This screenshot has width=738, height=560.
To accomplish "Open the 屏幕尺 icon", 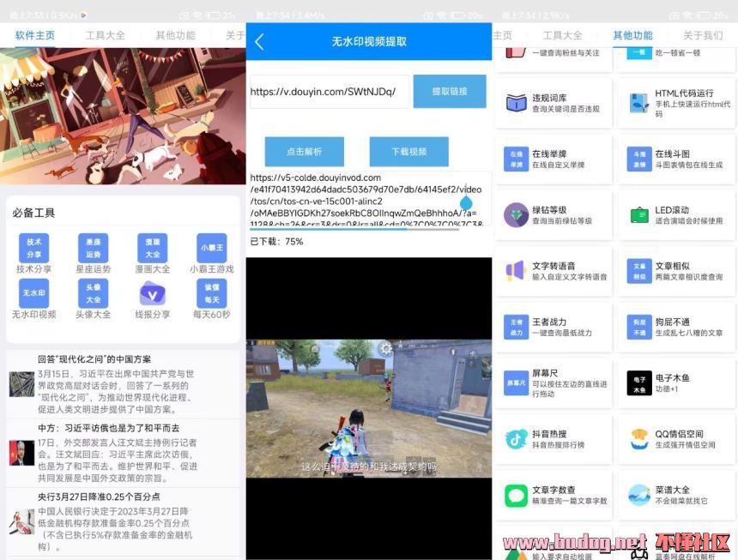I will pos(516,382).
